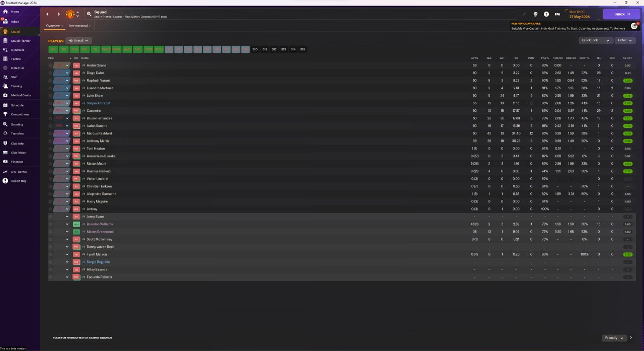Screen dimensions: 644x351
Task: Open the FM menu icon
Action: (557, 14)
